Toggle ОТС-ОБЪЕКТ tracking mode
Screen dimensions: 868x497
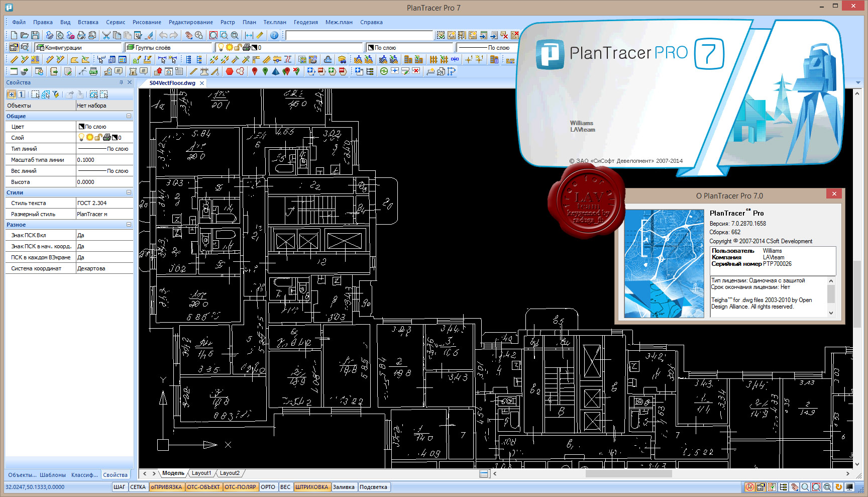tap(203, 487)
